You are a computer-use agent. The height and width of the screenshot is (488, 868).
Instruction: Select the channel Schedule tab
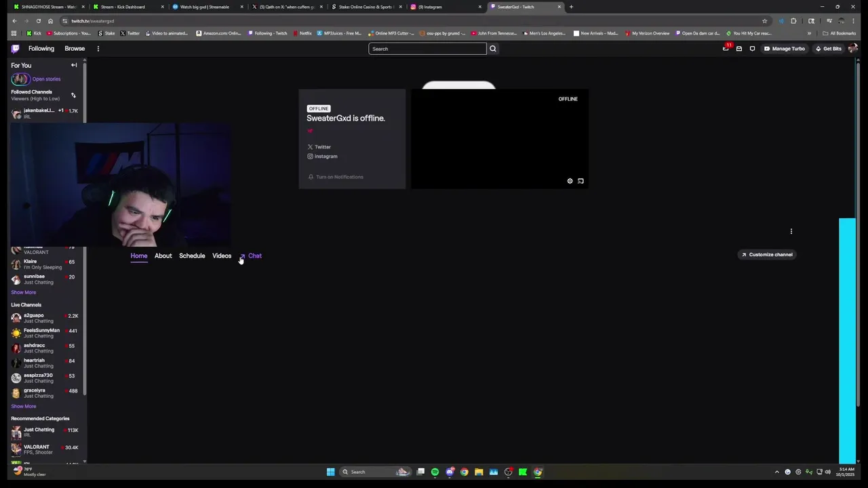pos(192,256)
